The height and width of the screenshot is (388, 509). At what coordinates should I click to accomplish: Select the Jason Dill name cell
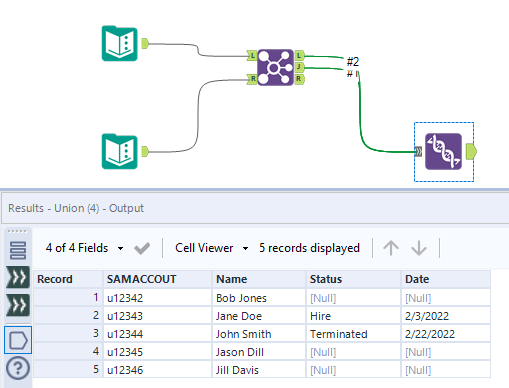click(x=259, y=352)
